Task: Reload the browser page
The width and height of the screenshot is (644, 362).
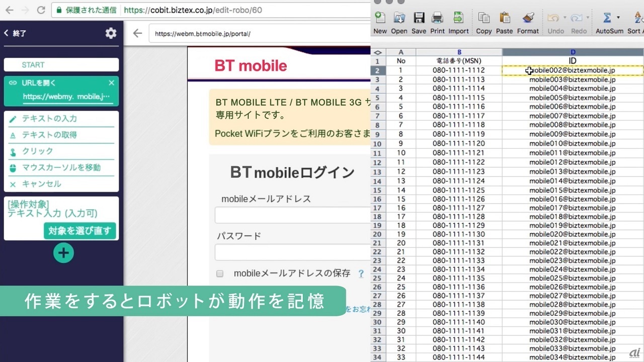Action: 41,10
